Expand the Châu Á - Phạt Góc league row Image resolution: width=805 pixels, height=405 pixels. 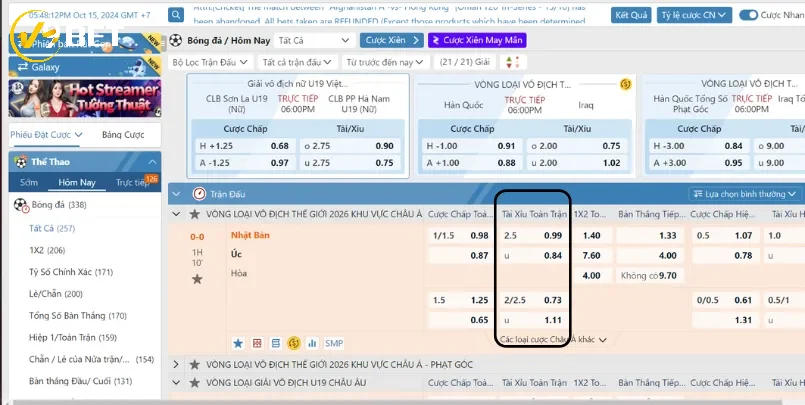coord(177,364)
